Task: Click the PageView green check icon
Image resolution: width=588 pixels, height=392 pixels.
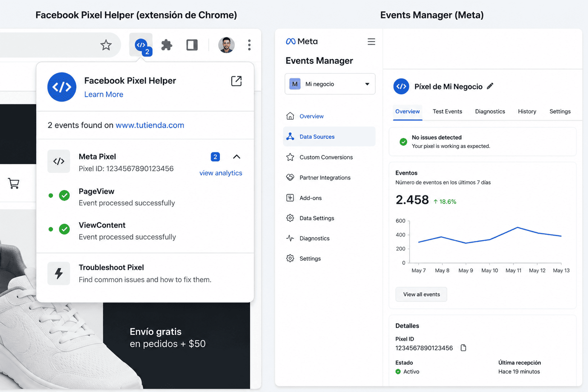Action: click(64, 195)
